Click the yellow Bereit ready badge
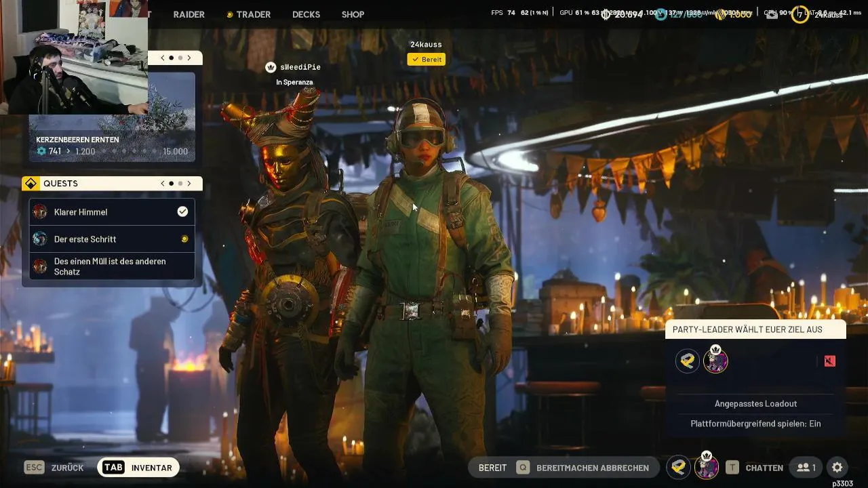Image resolution: width=868 pixels, height=488 pixels. (427, 60)
